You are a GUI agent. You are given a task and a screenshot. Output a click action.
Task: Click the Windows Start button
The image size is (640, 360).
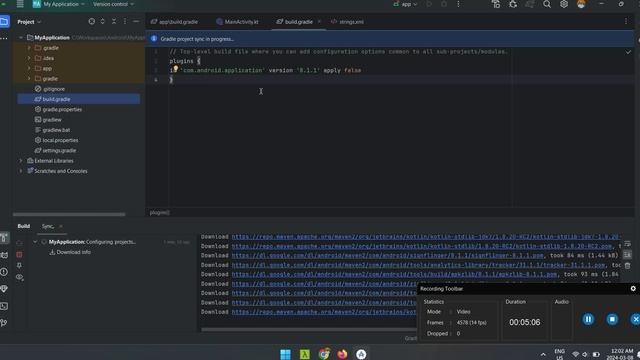285,354
